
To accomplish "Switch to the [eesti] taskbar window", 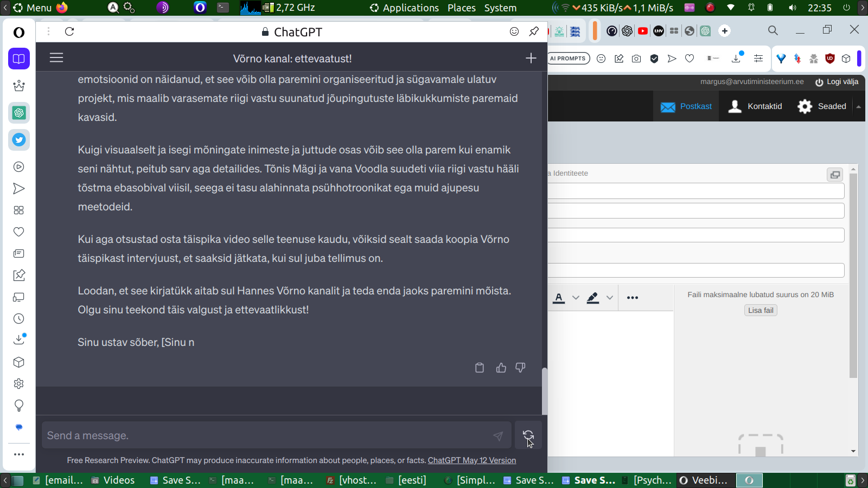I will (x=406, y=480).
